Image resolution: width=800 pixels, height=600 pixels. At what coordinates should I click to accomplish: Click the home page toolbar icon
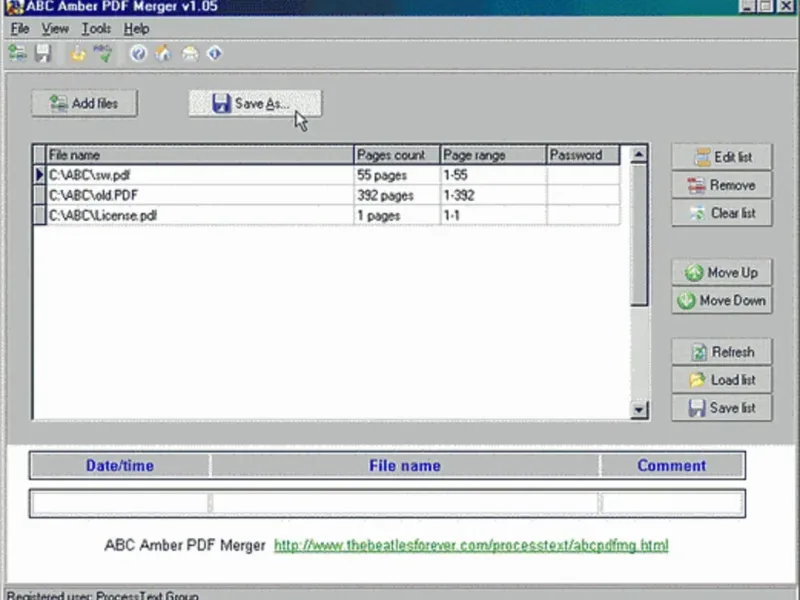pyautogui.click(x=163, y=53)
